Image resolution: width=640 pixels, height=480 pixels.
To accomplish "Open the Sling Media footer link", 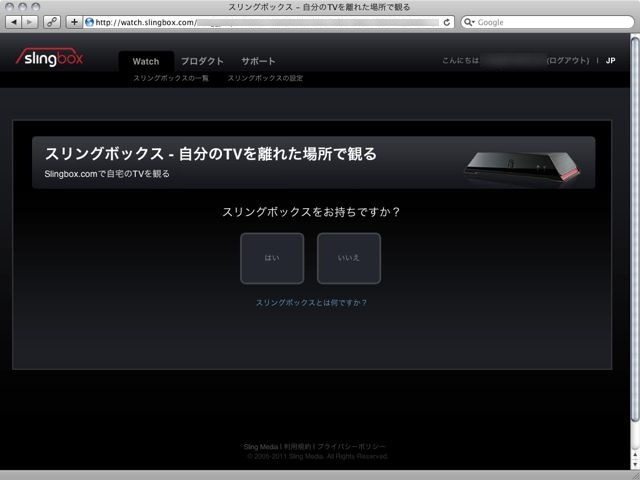I will [260, 447].
